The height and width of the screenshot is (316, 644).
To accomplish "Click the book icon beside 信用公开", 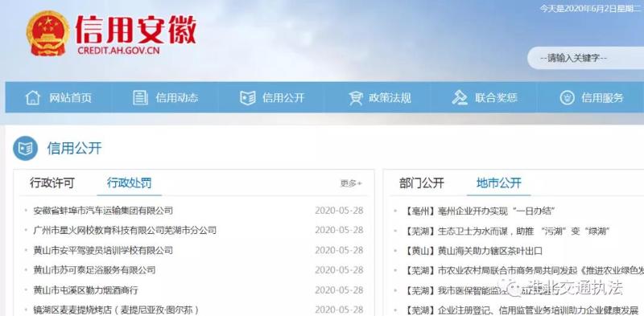I will (248, 97).
